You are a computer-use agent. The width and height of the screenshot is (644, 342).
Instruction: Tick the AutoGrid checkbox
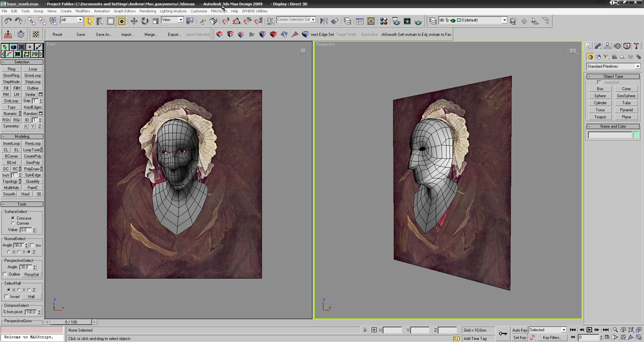(599, 82)
